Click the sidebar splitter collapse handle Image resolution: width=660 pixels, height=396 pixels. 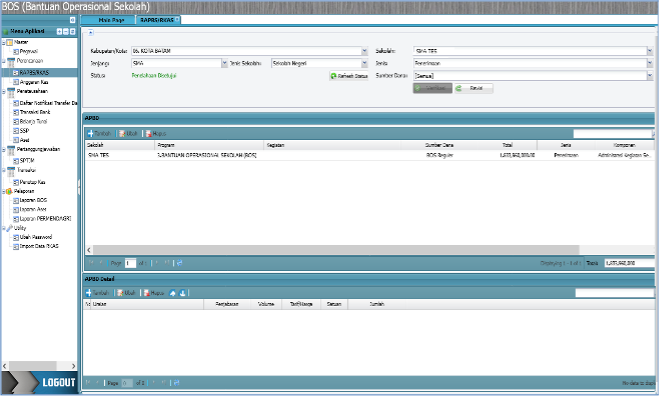tap(79, 187)
